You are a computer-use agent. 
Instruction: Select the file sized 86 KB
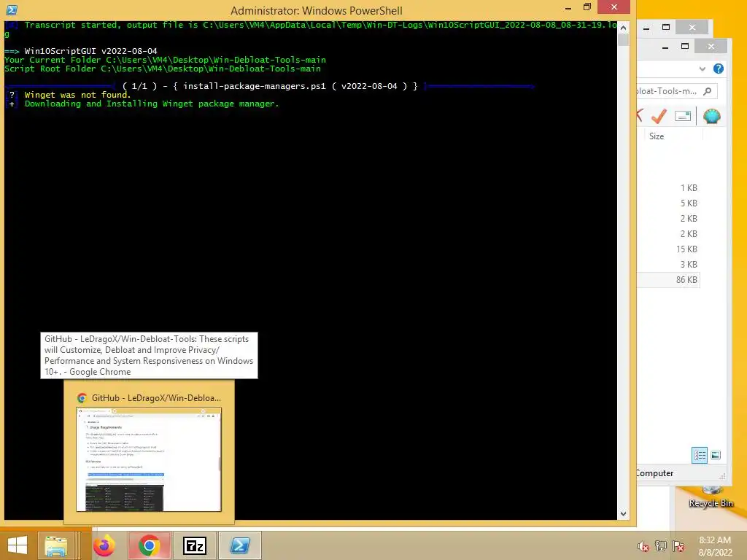[668, 280]
